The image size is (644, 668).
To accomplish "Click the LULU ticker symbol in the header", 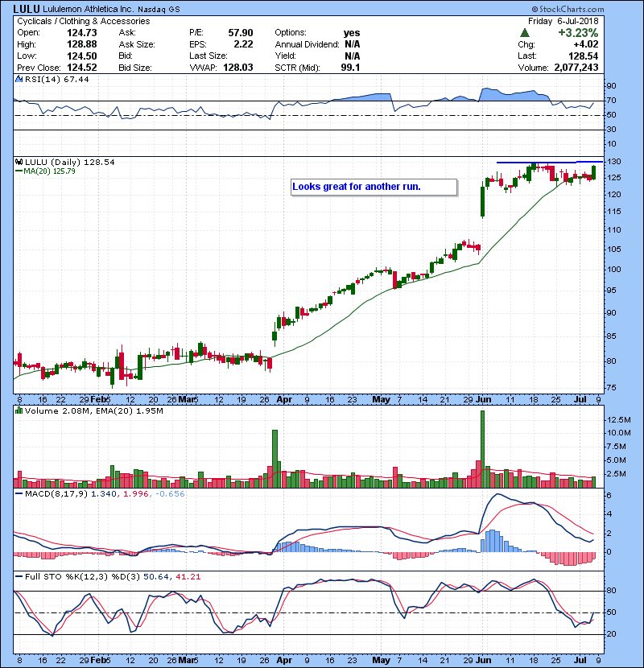I will 27,9.
